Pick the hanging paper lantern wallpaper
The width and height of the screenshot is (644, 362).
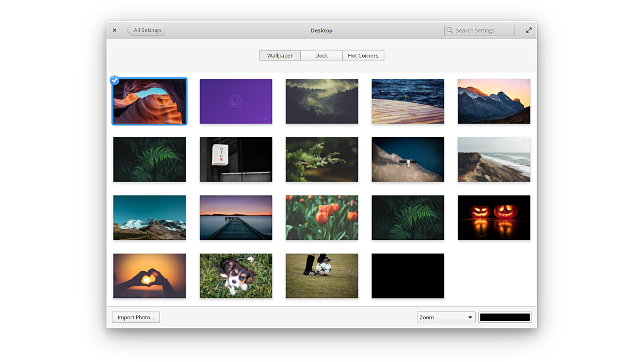tap(236, 159)
